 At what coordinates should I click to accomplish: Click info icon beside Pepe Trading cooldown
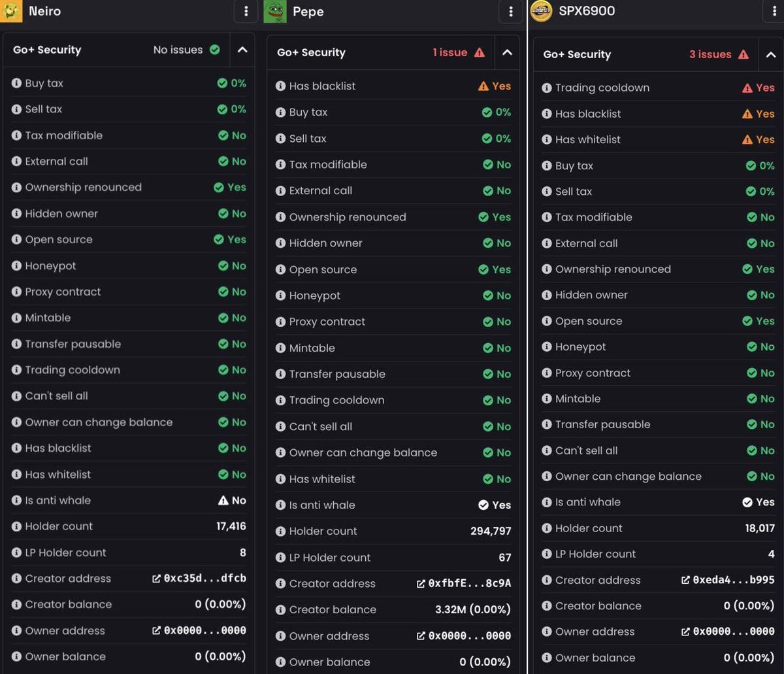[280, 400]
